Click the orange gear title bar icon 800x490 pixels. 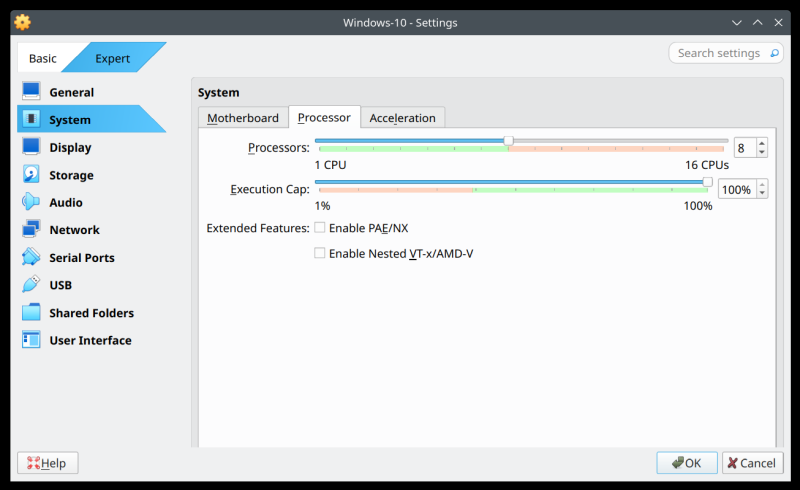[22, 22]
